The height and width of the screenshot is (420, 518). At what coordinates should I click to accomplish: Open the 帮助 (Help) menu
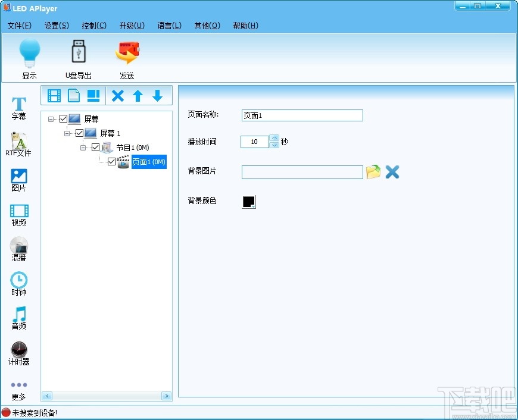pos(245,26)
